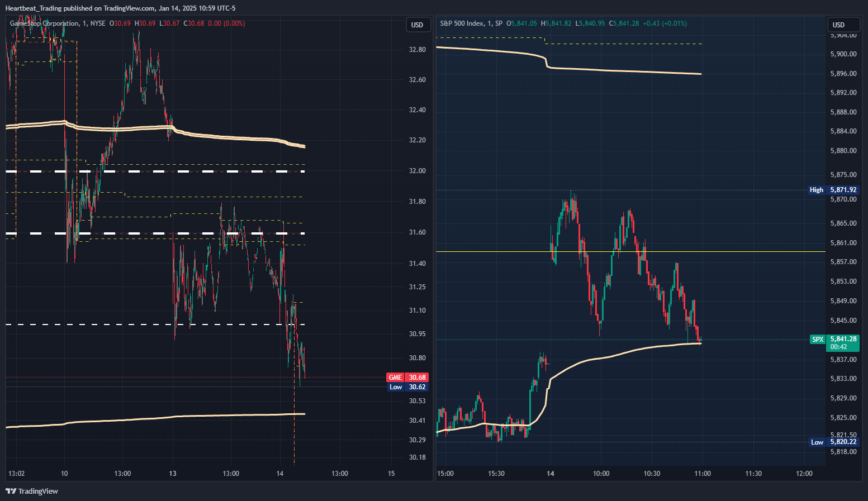868x501 pixels.
Task: Click the O30.69 open value in GameStop legend
Action: (120, 23)
